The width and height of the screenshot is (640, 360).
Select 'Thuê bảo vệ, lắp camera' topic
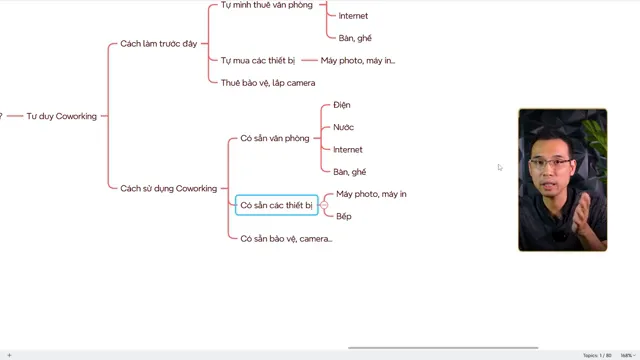tap(268, 83)
